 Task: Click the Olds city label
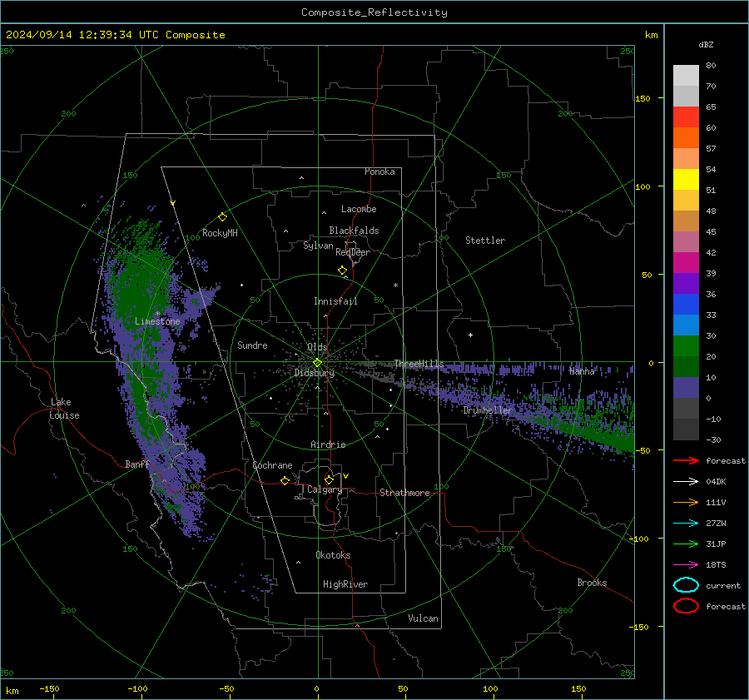[x=317, y=347]
